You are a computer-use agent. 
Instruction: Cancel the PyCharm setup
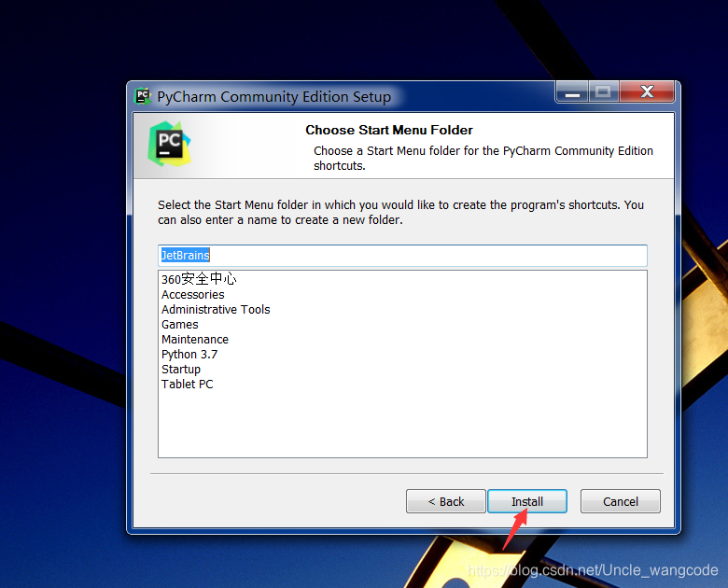click(x=621, y=501)
